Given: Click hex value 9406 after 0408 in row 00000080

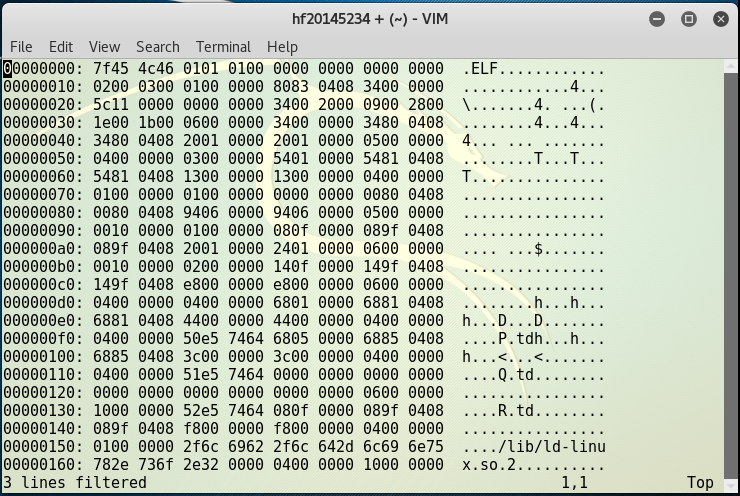Looking at the screenshot, I should coord(201,212).
